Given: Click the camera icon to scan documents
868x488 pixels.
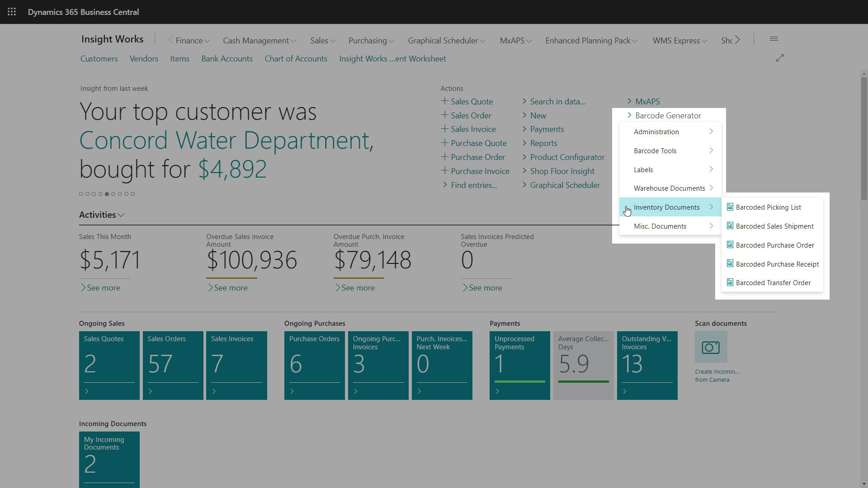Looking at the screenshot, I should [x=711, y=347].
